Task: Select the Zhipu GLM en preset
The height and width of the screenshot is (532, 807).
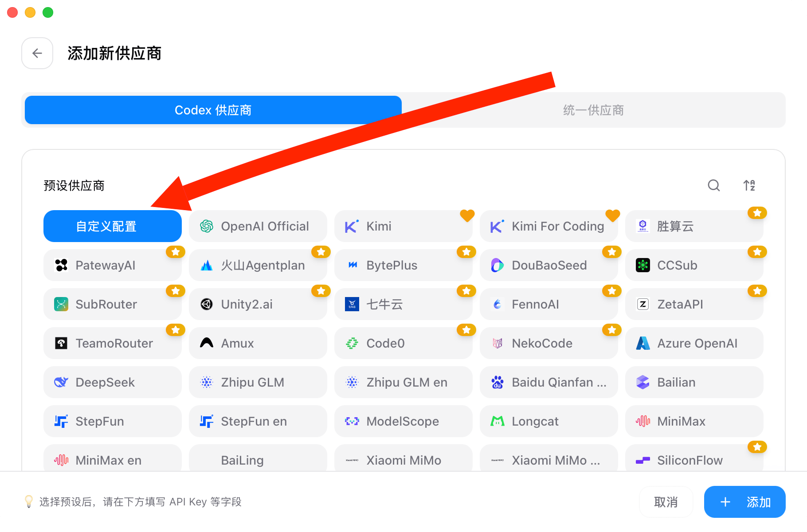Action: 403,382
